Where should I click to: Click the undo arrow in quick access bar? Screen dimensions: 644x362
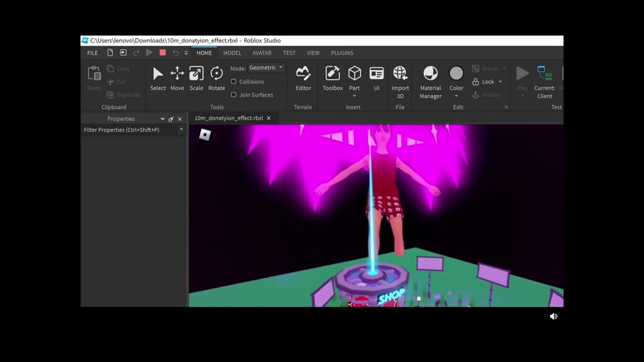point(176,53)
